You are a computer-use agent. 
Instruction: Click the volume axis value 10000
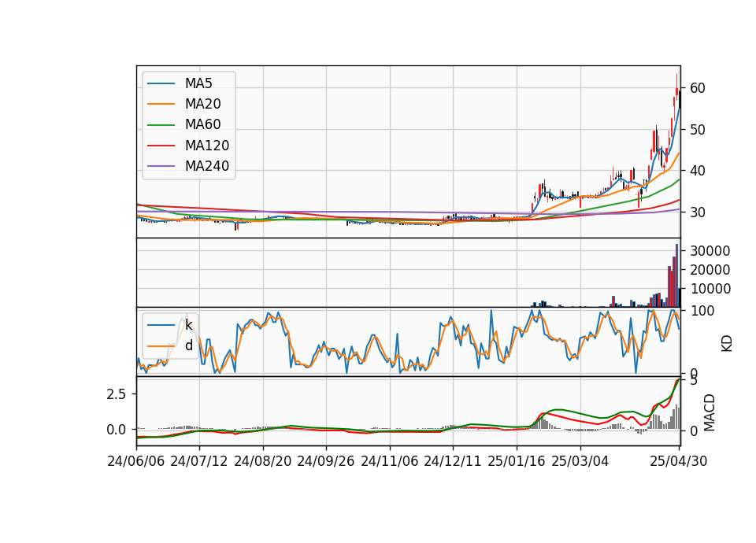tap(710, 289)
